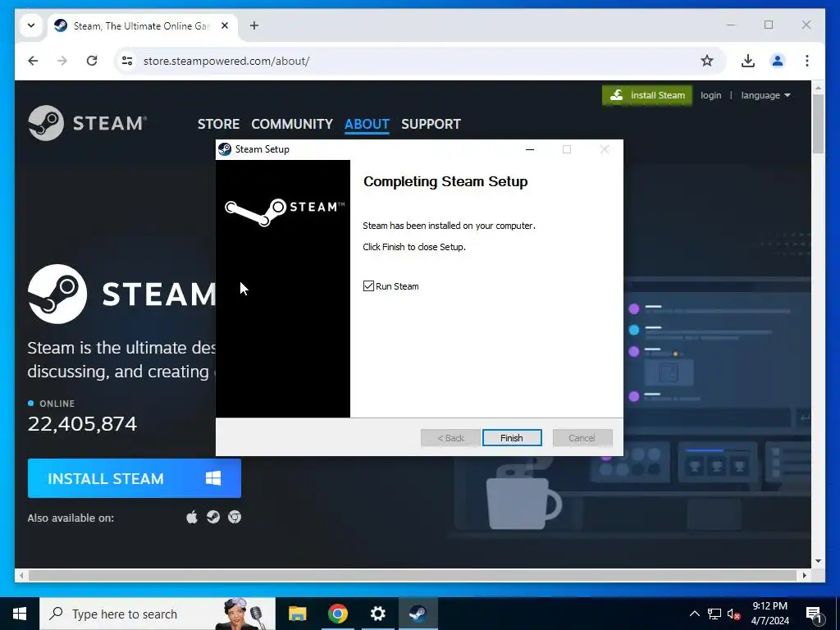This screenshot has width=840, height=630.
Task: Reload the Steam about page
Action: coord(92,61)
